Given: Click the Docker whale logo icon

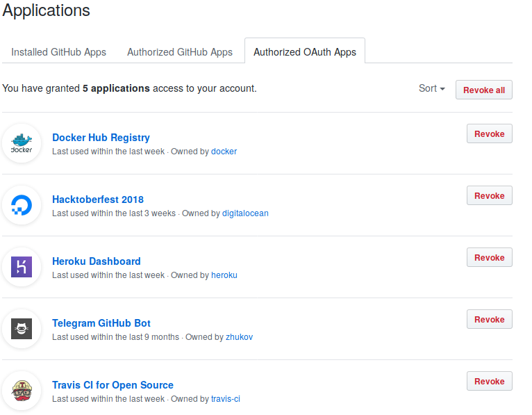Looking at the screenshot, I should 22,144.
